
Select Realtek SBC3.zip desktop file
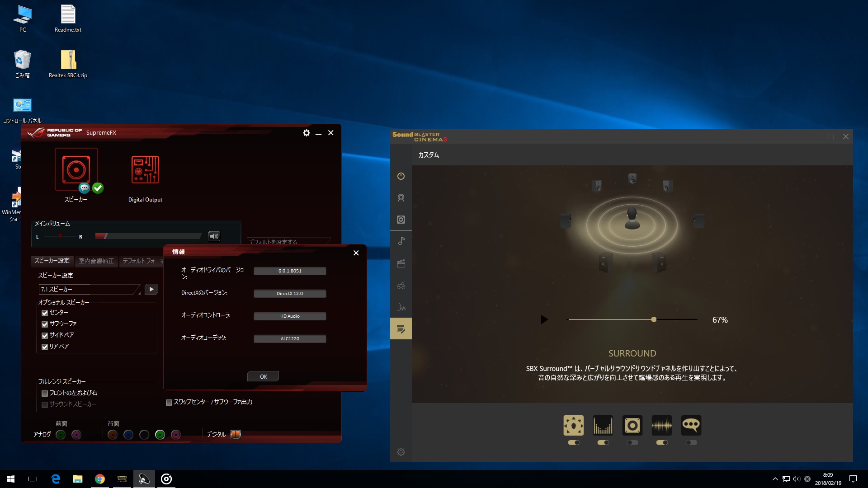(68, 64)
